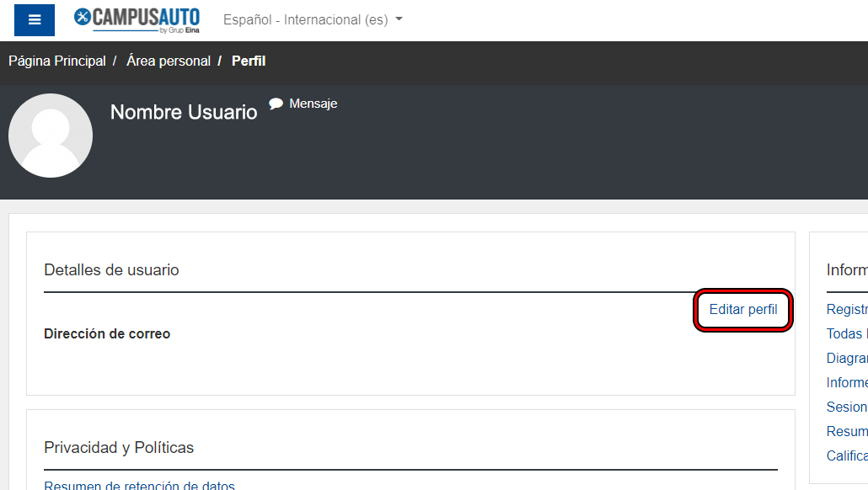Image resolution: width=868 pixels, height=490 pixels.
Task: Open the 'Informe…' link in right panel
Action: pyautogui.click(x=847, y=383)
